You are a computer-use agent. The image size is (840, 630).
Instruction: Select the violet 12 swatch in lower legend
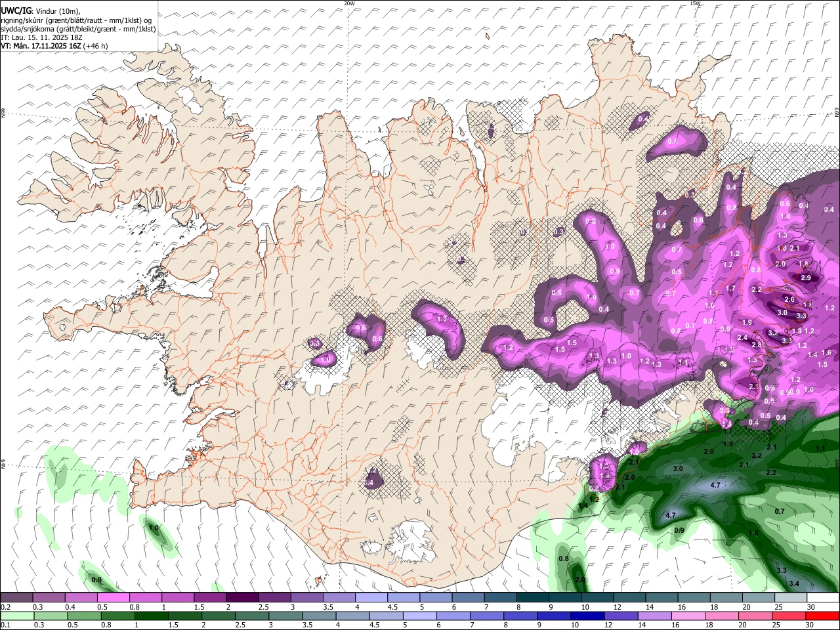click(621, 616)
